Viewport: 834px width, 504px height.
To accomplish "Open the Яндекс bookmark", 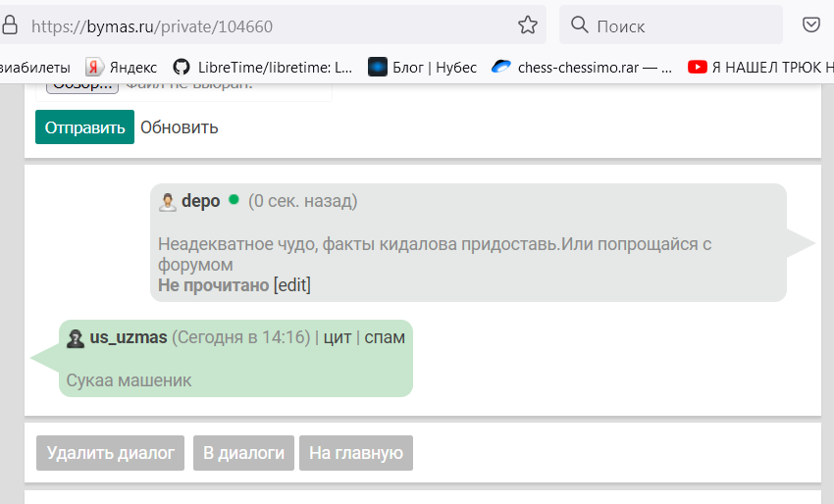I will (122, 68).
